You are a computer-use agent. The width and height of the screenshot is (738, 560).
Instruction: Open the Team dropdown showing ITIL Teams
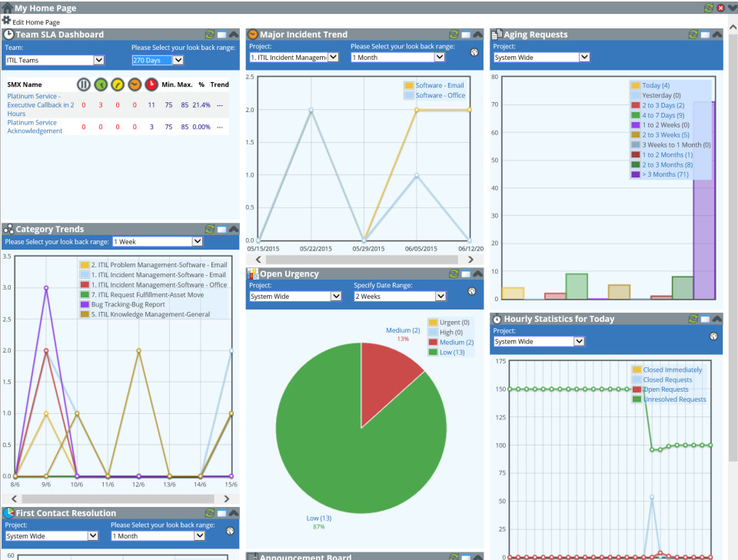pos(54,60)
